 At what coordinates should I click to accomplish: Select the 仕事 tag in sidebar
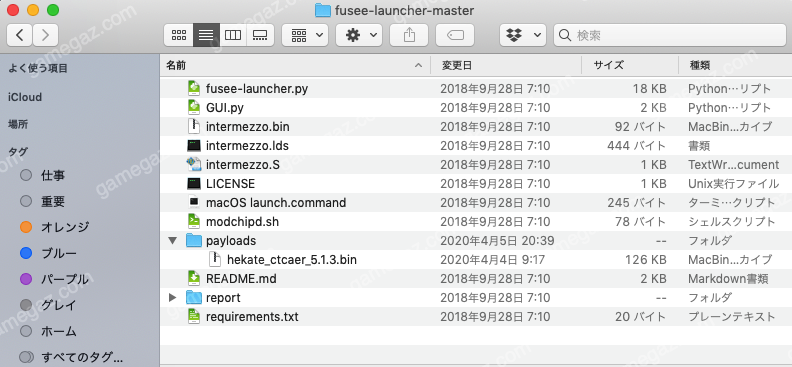53,176
